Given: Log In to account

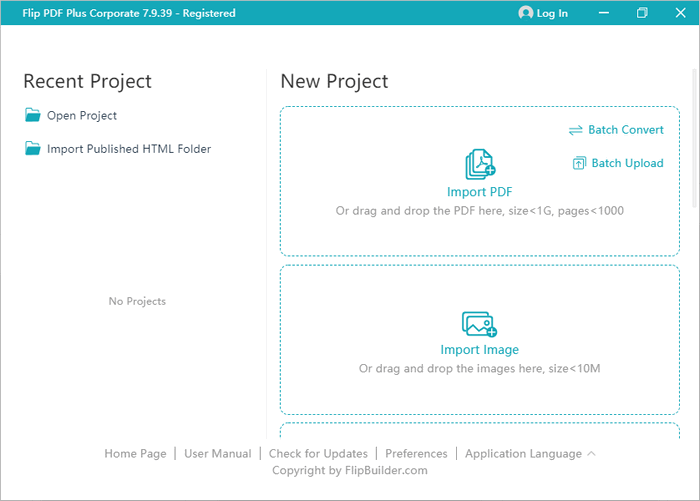Looking at the screenshot, I should tap(552, 13).
